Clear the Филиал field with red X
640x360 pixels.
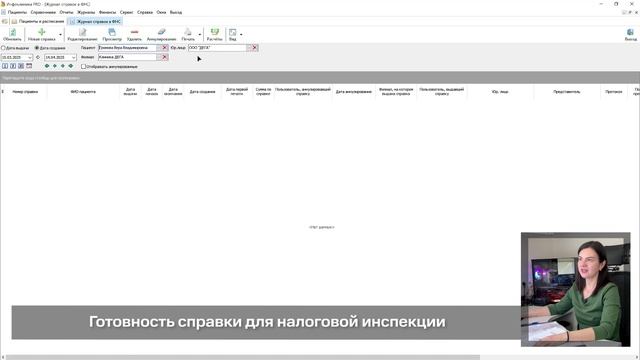tap(165, 57)
